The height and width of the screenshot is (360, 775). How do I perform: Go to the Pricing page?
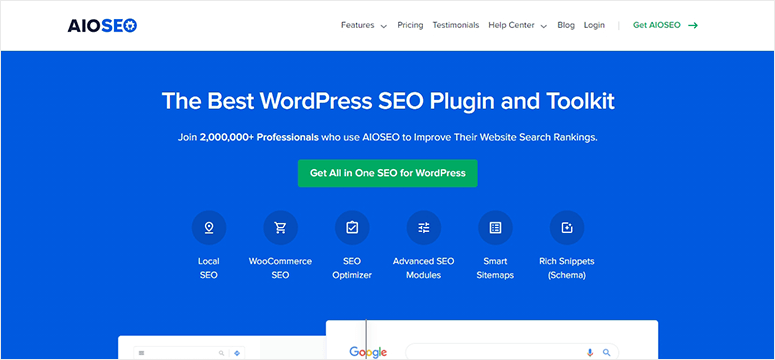(x=410, y=25)
